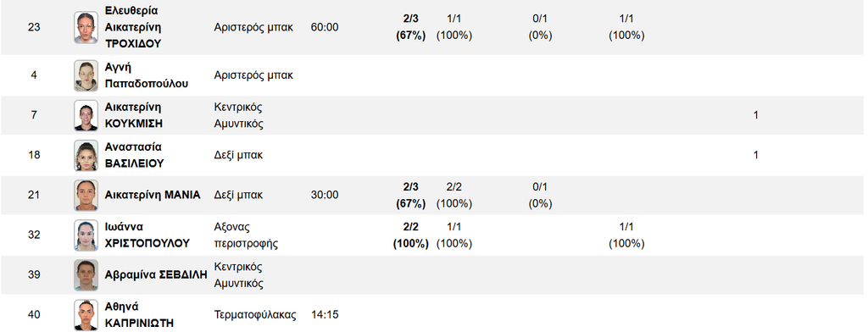Open Αθηνά ΚΑΠΡΙΝΙΩΤΗ player page

138,315
